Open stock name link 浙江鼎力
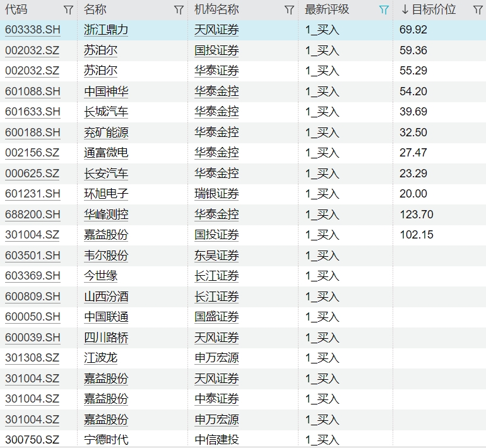Screen dimensions: 486x448 point(106,30)
